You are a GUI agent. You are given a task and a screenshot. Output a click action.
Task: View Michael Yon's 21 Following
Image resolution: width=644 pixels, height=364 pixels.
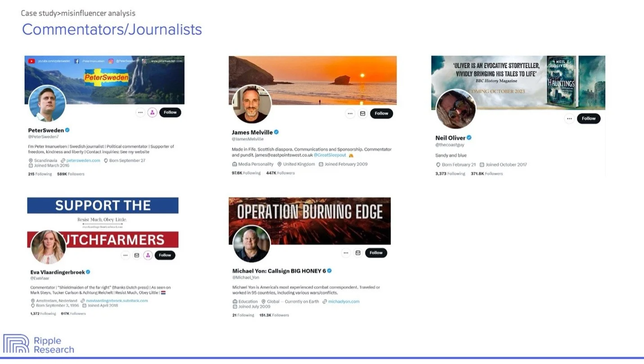pyautogui.click(x=243, y=315)
